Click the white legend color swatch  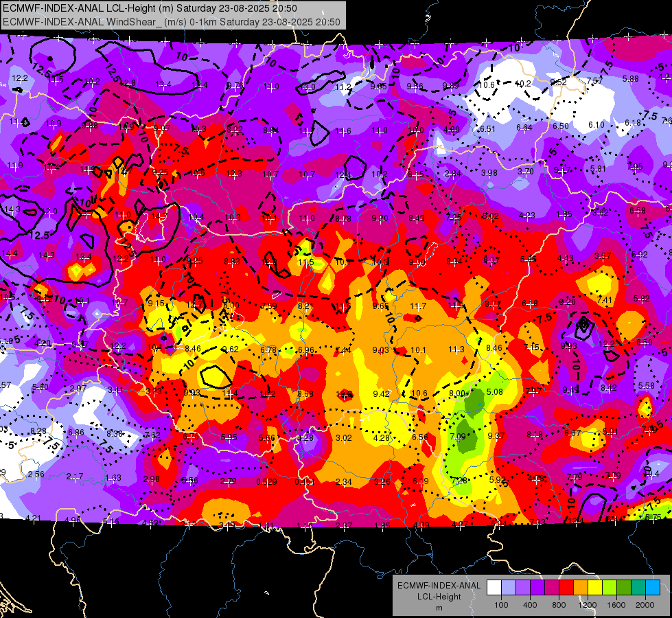pos(494,588)
